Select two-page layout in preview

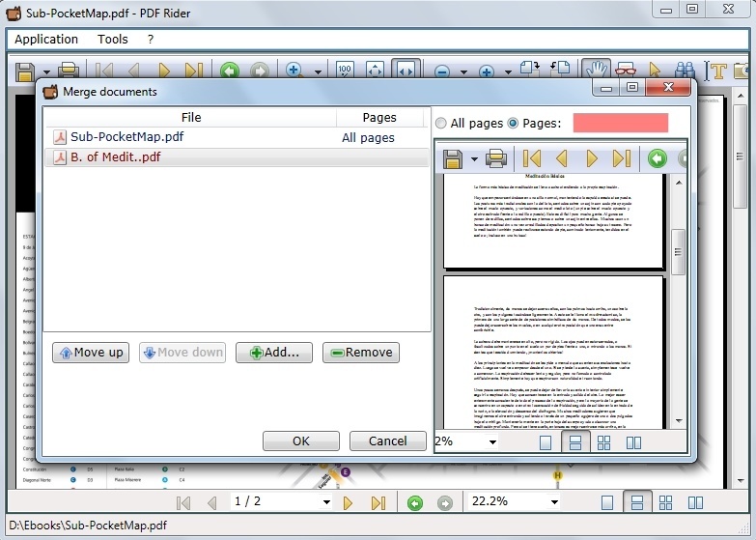click(633, 442)
